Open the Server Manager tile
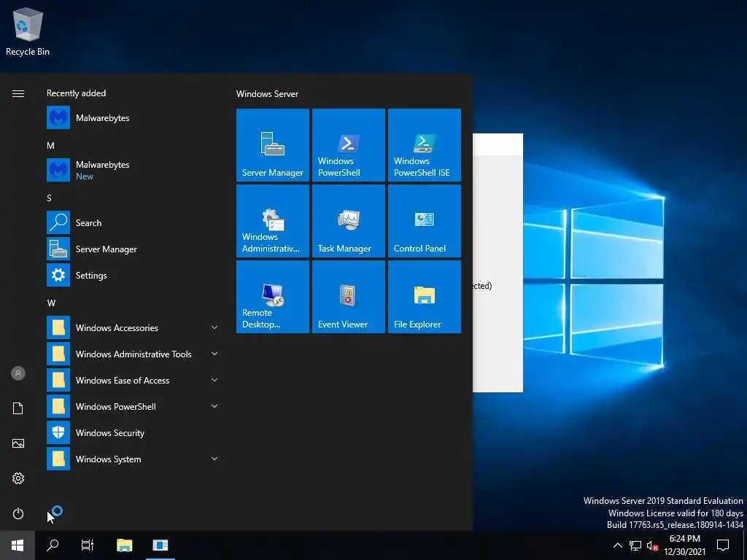The width and height of the screenshot is (747, 560). click(x=273, y=145)
